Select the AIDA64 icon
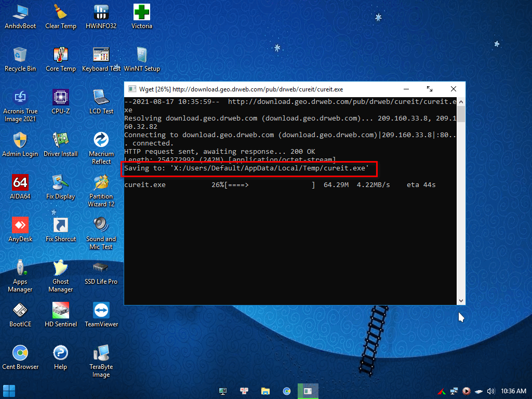The height and width of the screenshot is (399, 532). (20, 187)
